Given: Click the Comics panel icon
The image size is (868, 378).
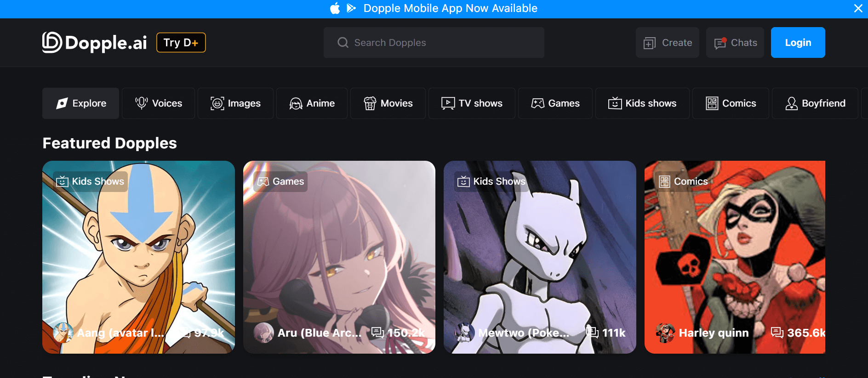Looking at the screenshot, I should coord(712,103).
